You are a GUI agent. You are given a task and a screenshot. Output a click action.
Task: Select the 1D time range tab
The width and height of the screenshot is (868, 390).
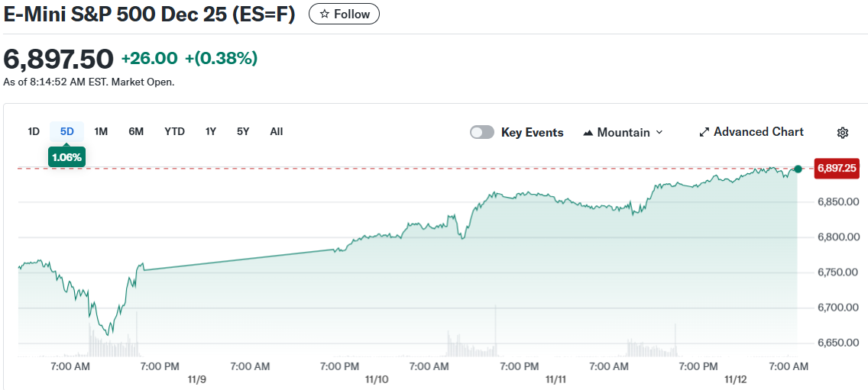[34, 131]
